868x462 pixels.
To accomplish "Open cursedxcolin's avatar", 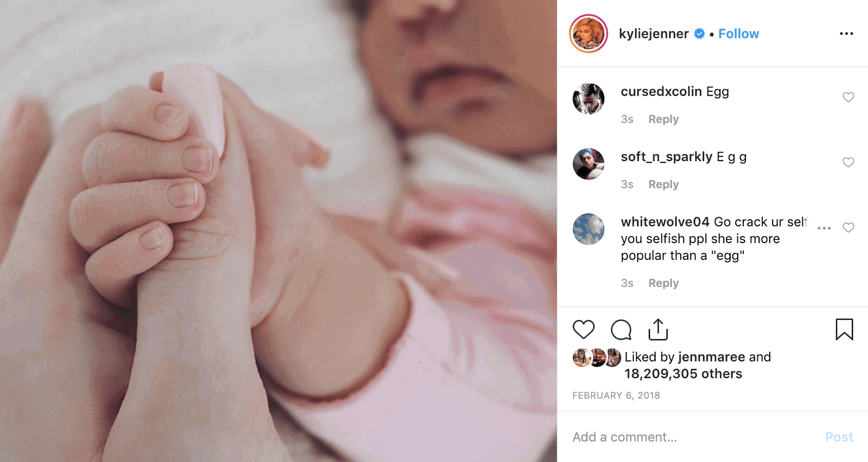I will coord(589,99).
